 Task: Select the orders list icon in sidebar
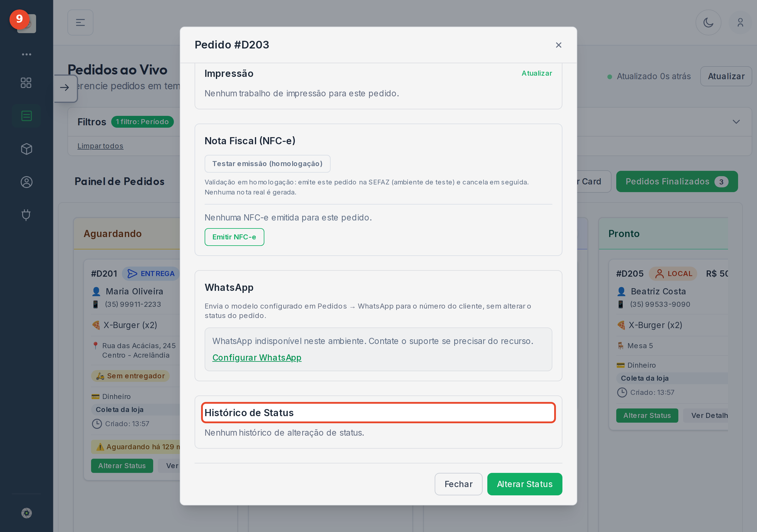26,116
